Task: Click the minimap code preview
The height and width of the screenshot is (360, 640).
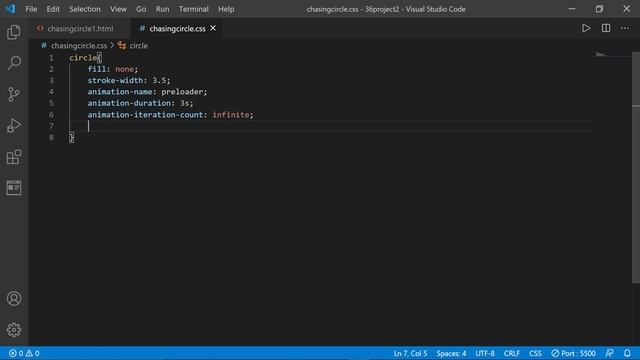Action: [x=601, y=54]
